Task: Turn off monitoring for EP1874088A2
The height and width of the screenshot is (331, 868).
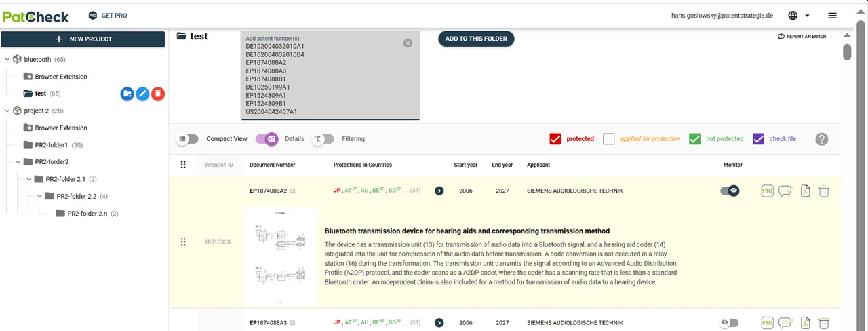Action: click(x=730, y=191)
